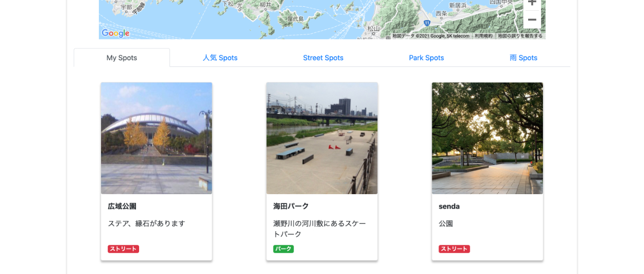Select the My Spots tab
Viewport: 644px width, 274px height.
click(122, 58)
